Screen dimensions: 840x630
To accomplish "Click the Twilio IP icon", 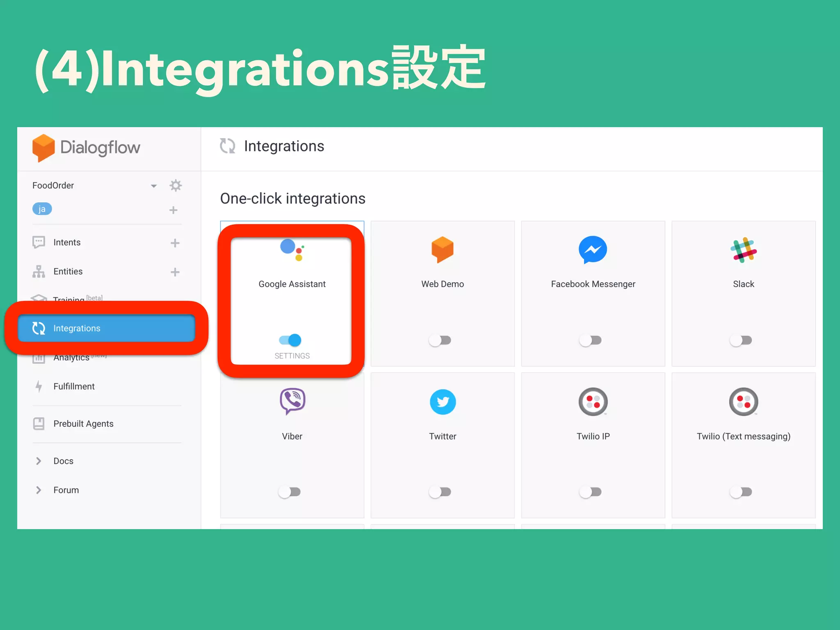I will (593, 402).
